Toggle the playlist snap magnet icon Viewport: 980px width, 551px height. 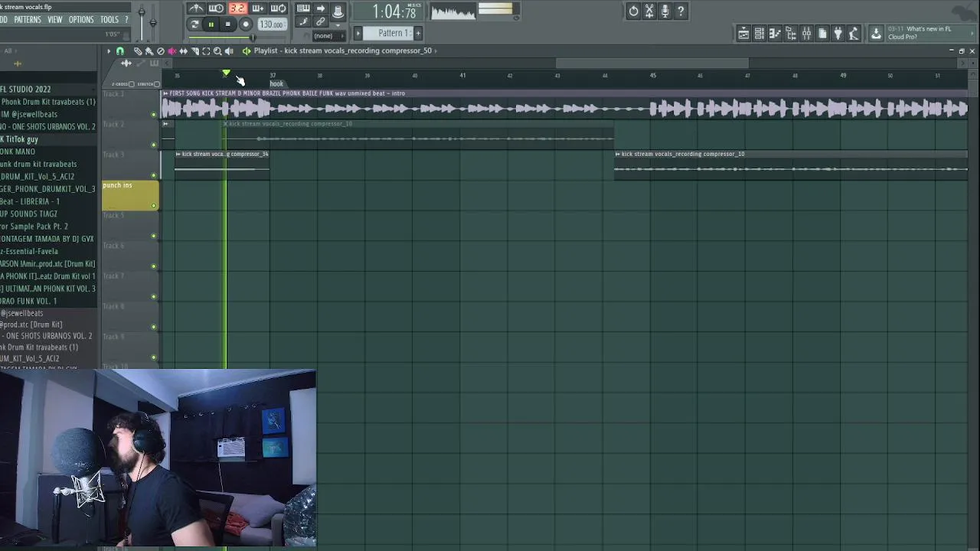(120, 51)
